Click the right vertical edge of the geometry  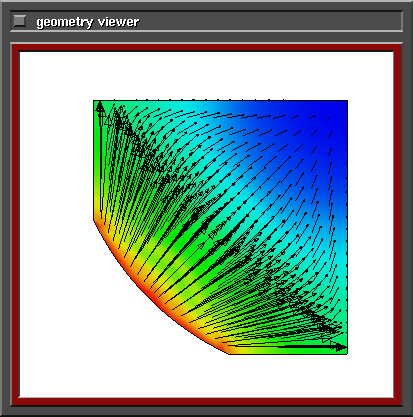click(347, 227)
